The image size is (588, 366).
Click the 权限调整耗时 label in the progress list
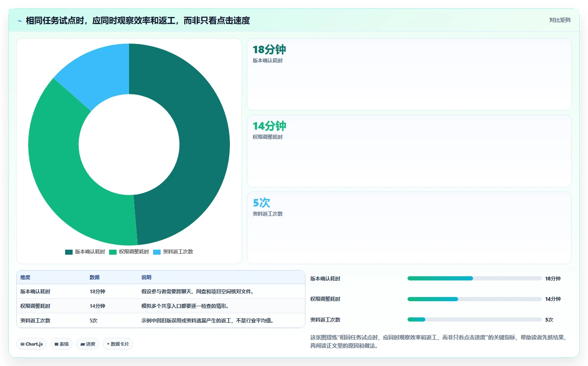point(325,299)
